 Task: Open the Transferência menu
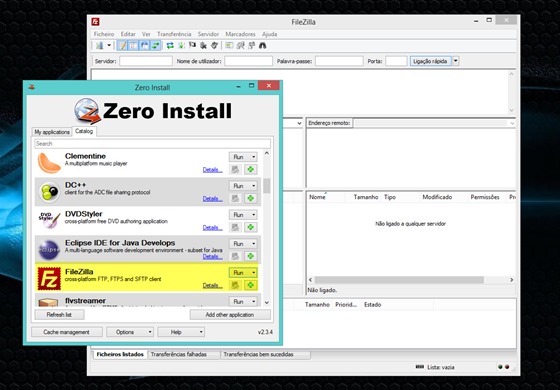click(174, 34)
